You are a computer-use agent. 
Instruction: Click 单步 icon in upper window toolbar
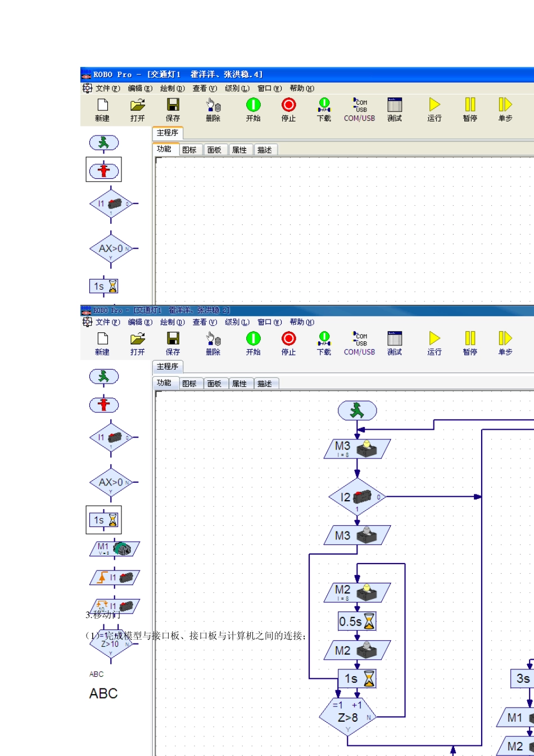pyautogui.click(x=505, y=110)
